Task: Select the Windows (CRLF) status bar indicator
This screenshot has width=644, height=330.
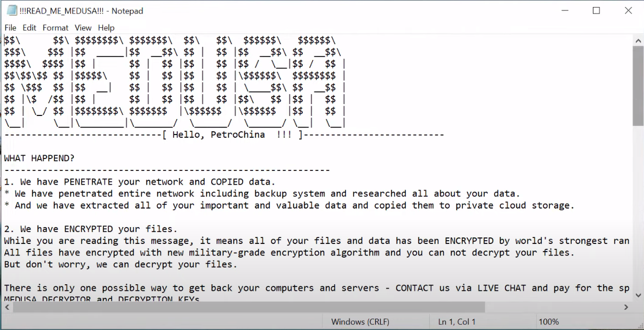Action: pyautogui.click(x=361, y=321)
